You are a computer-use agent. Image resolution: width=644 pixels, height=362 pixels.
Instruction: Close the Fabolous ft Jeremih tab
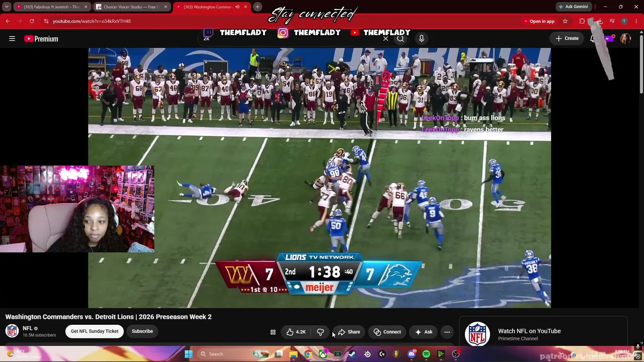(x=86, y=7)
